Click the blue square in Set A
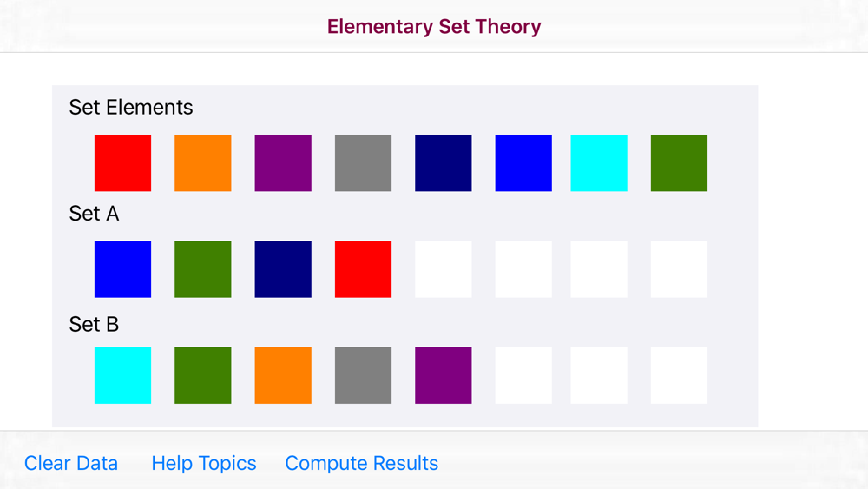 click(x=122, y=269)
